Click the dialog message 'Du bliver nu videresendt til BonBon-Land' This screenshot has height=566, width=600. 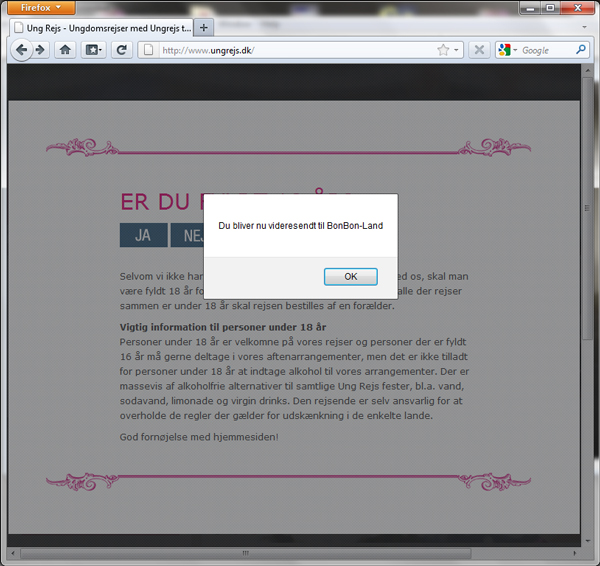pyautogui.click(x=300, y=226)
